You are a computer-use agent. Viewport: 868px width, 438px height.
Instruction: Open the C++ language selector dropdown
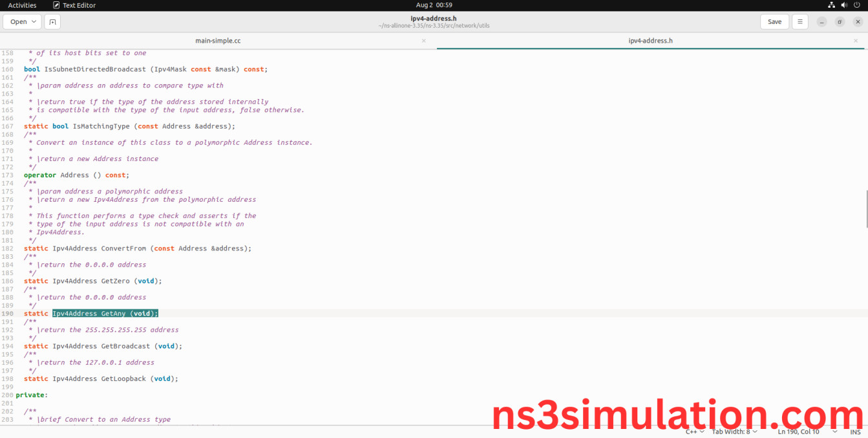[x=695, y=432]
